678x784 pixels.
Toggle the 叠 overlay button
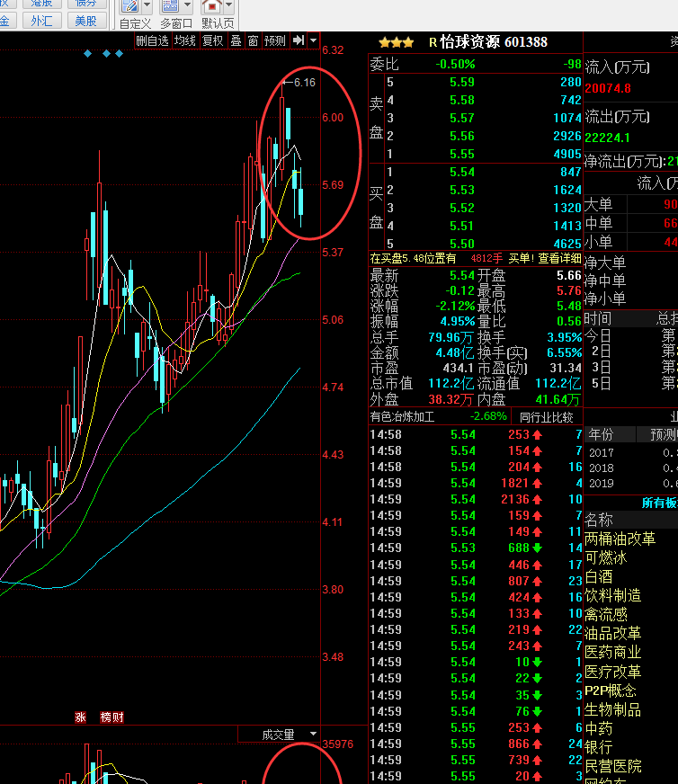click(x=236, y=40)
